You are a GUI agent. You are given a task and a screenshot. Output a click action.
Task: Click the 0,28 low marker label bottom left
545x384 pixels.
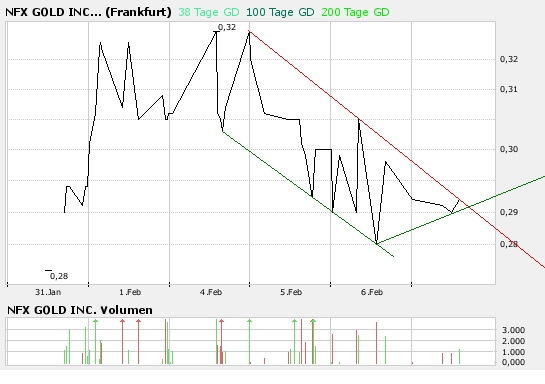pos(59,276)
